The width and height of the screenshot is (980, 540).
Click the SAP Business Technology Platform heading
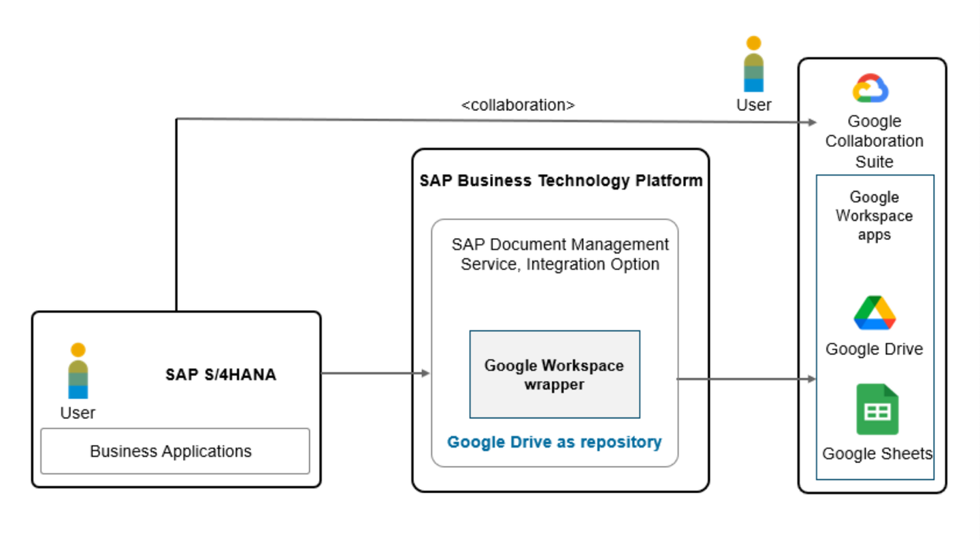coord(561,181)
